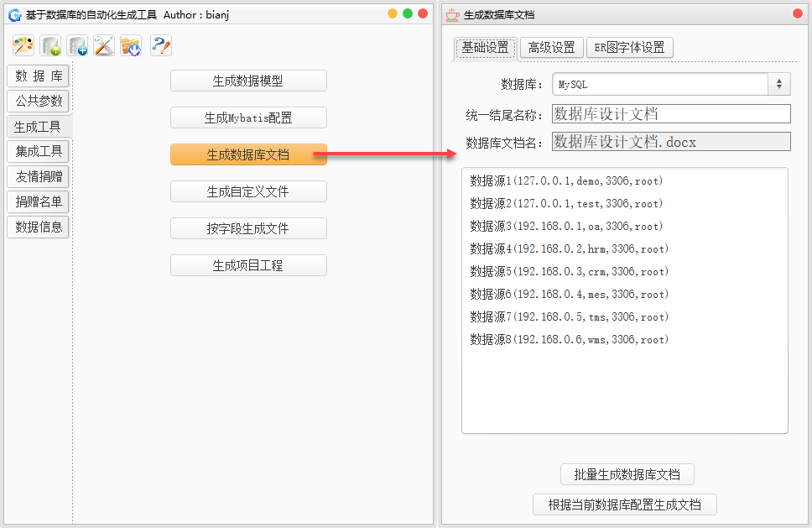Click the 生成Mybatis配置 button
The image size is (812, 528).
tap(248, 118)
